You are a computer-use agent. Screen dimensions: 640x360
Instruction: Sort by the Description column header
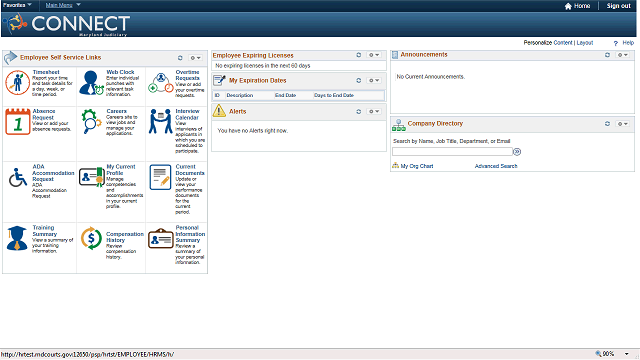240,95
